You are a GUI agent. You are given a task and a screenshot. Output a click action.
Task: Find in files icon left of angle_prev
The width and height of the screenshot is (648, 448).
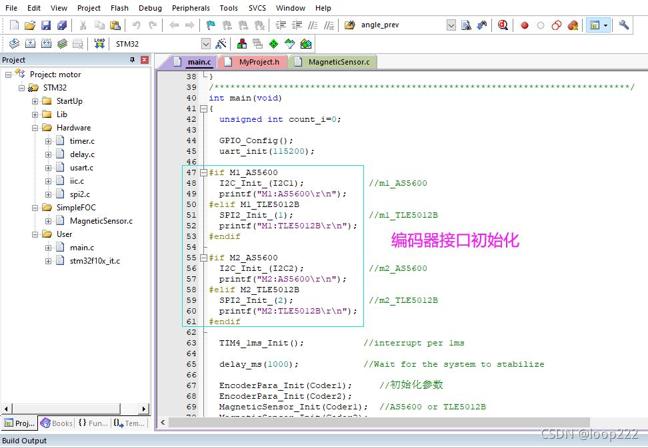tap(349, 25)
